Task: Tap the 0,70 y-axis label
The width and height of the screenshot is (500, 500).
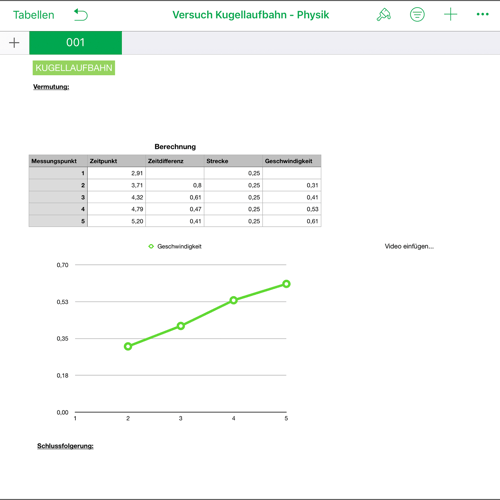Action: pos(62,265)
